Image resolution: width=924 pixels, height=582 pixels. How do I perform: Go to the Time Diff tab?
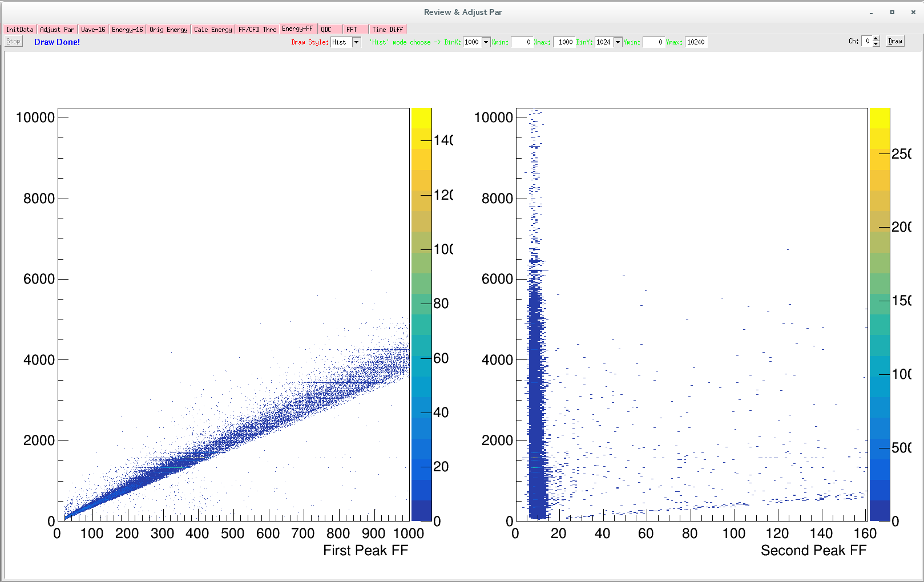(388, 30)
